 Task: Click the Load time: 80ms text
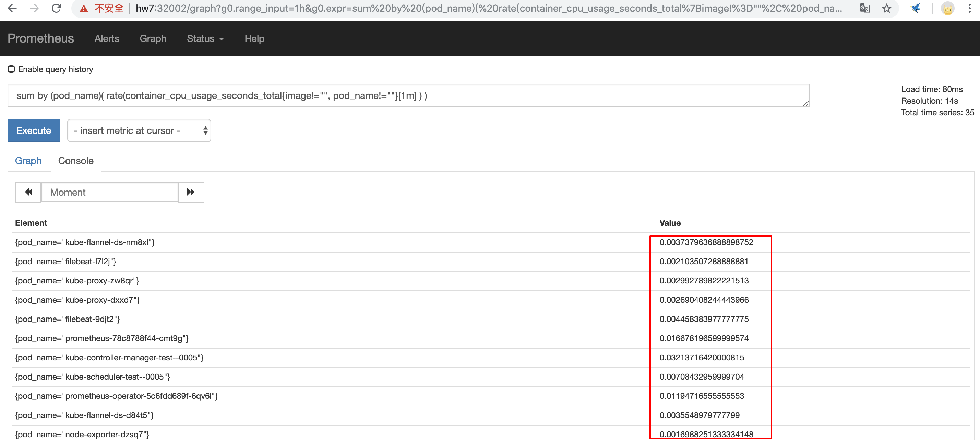point(932,89)
